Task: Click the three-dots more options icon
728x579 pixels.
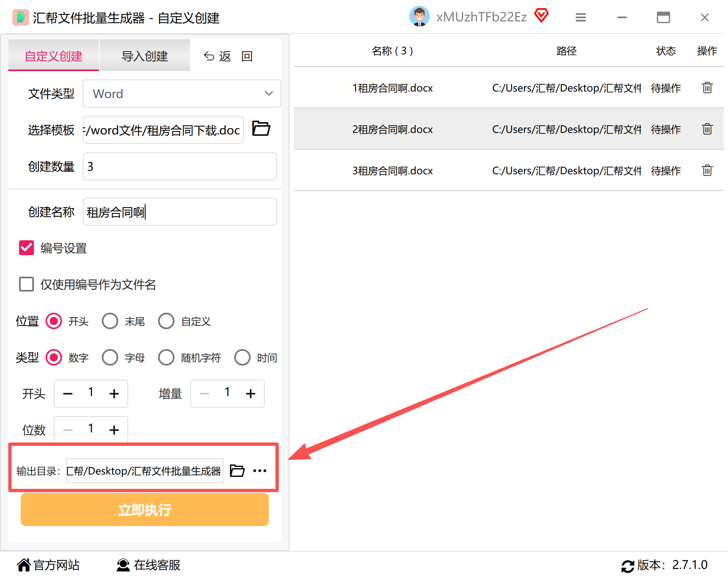Action: pyautogui.click(x=260, y=471)
